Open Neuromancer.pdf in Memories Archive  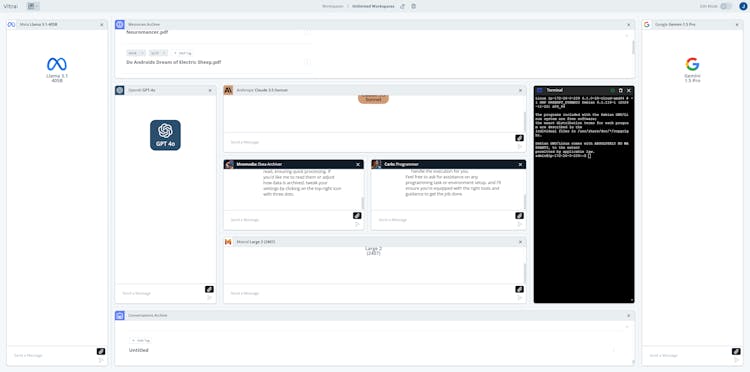pos(147,33)
